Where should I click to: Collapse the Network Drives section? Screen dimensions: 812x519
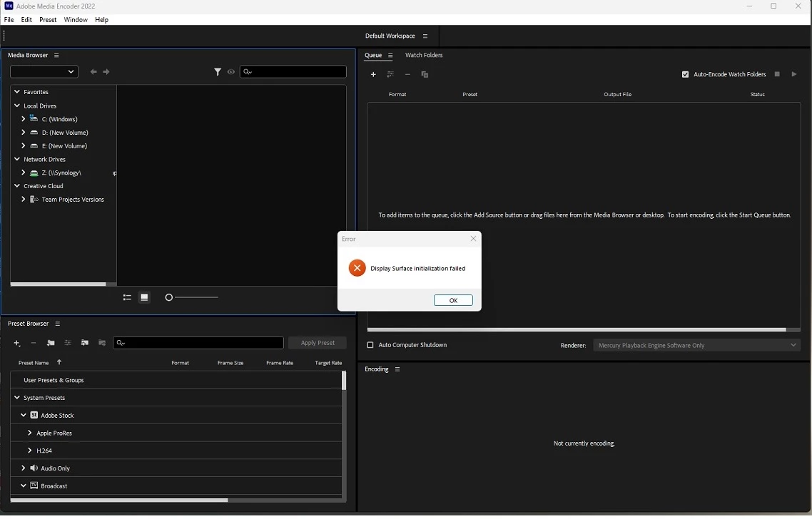click(x=17, y=160)
